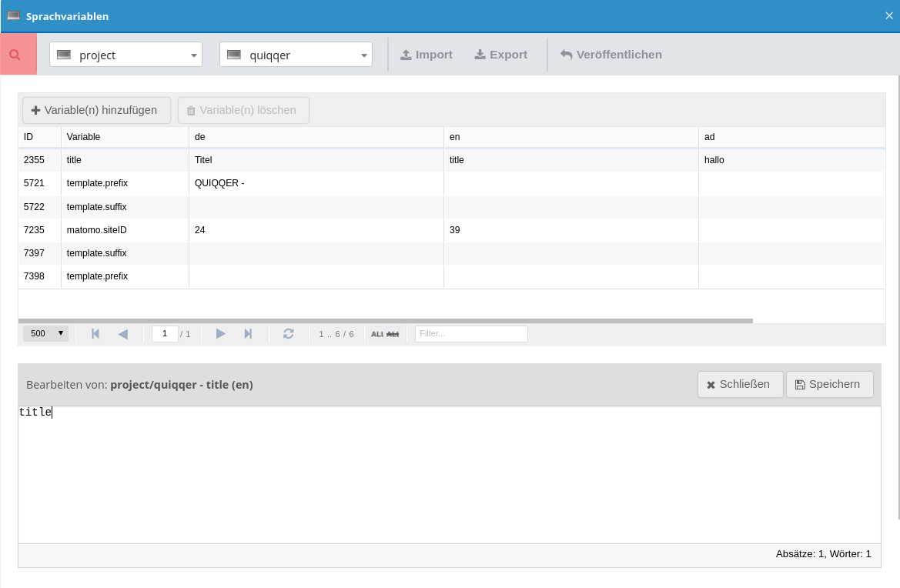This screenshot has height=588, width=900.
Task: Go to the first page of results
Action: point(95,333)
